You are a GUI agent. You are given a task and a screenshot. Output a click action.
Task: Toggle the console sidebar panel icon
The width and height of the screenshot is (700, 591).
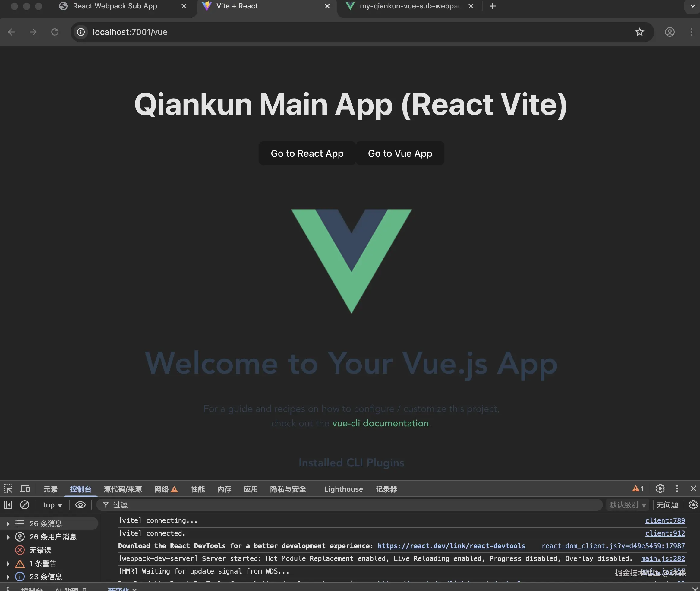click(x=8, y=505)
